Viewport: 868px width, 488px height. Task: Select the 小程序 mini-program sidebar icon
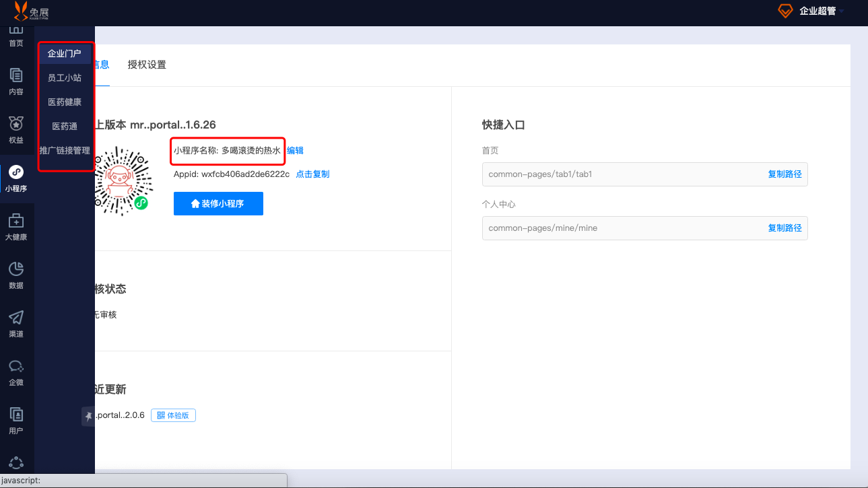tap(16, 172)
